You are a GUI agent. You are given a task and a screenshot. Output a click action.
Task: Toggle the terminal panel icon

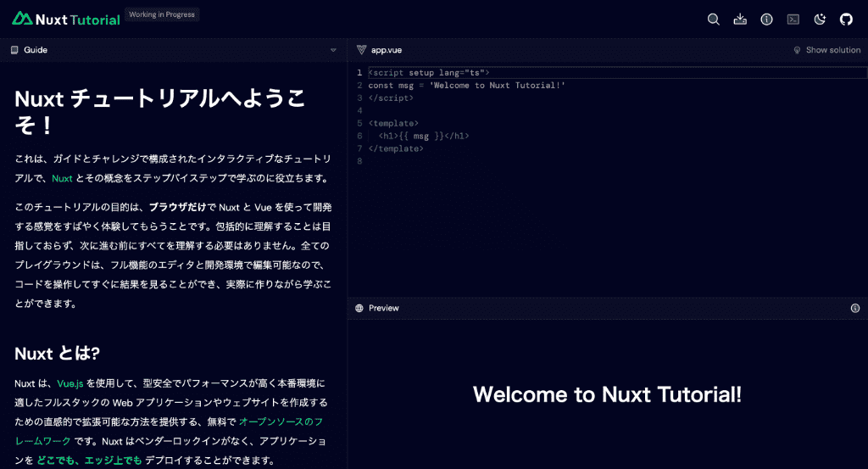pyautogui.click(x=793, y=20)
